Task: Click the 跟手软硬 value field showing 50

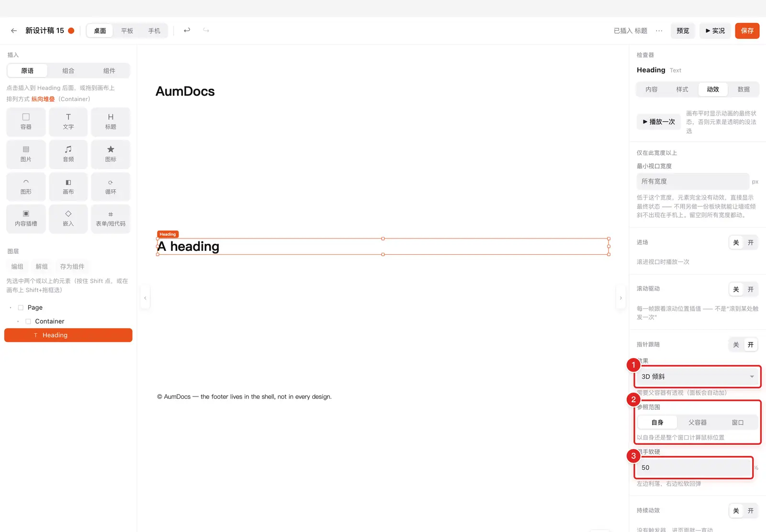Action: pyautogui.click(x=694, y=468)
